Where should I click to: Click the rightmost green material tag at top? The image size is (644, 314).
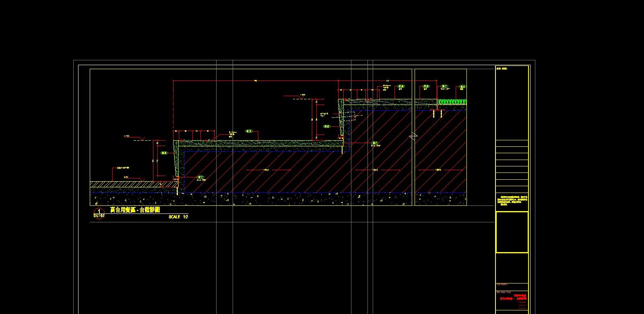point(462,86)
